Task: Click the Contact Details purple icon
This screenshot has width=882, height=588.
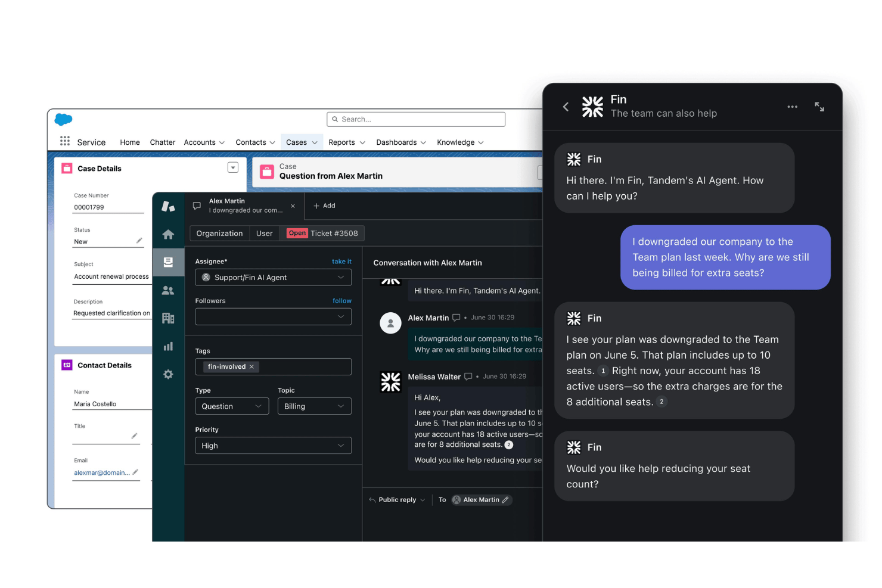Action: pyautogui.click(x=67, y=365)
